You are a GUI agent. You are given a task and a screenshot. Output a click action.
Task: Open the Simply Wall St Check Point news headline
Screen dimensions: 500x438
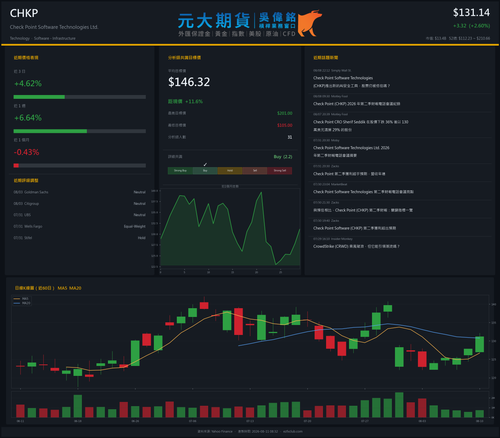tap(351, 82)
